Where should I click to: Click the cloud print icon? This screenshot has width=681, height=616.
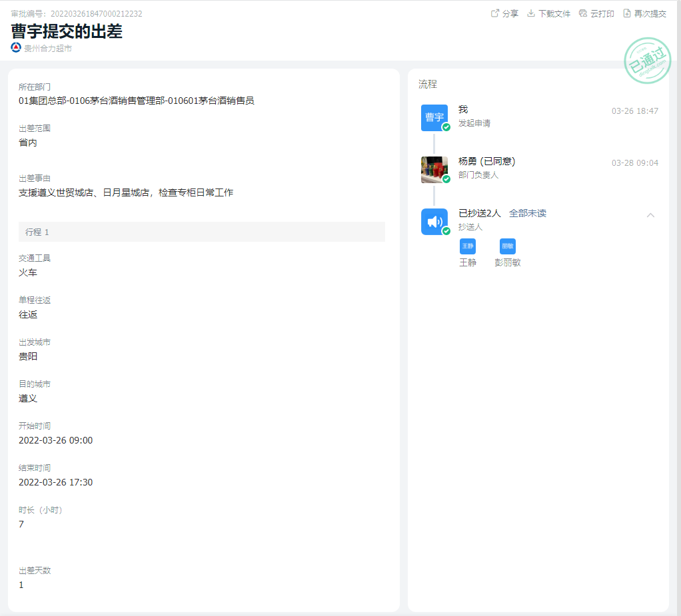click(583, 13)
